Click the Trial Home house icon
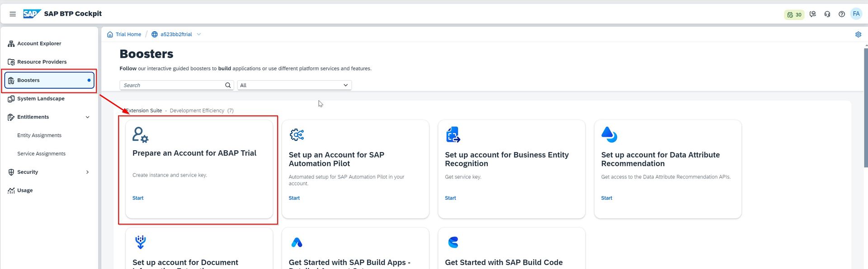 point(110,34)
